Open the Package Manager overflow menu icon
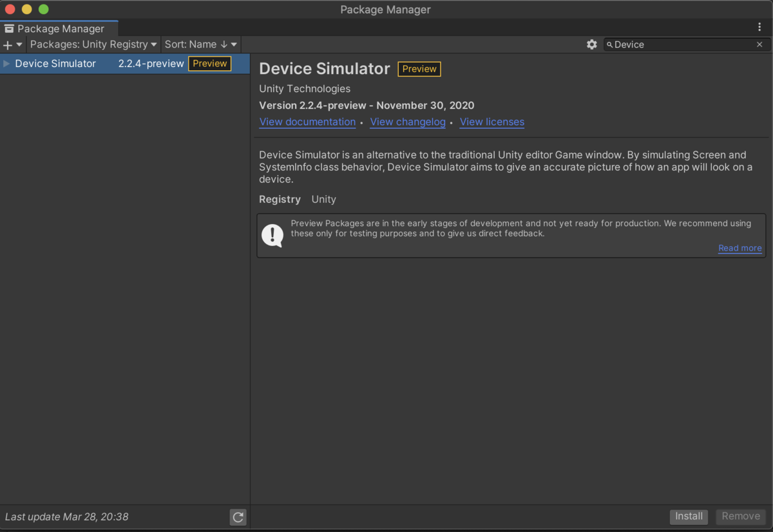773x532 pixels. pos(760,25)
